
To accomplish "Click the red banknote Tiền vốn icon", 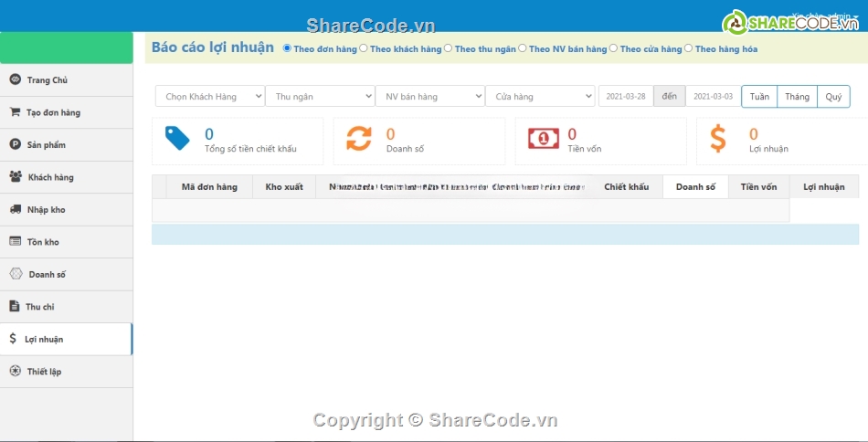I will tap(543, 138).
